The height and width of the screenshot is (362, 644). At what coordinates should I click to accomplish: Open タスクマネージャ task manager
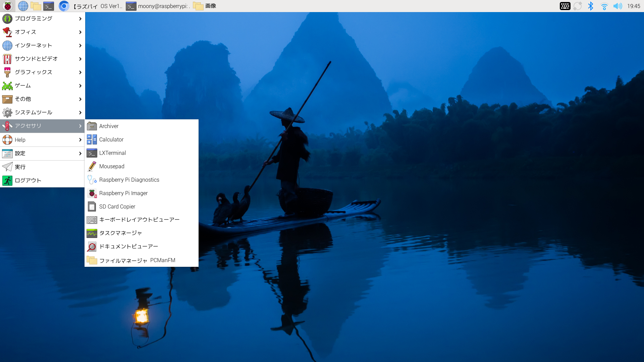point(120,233)
